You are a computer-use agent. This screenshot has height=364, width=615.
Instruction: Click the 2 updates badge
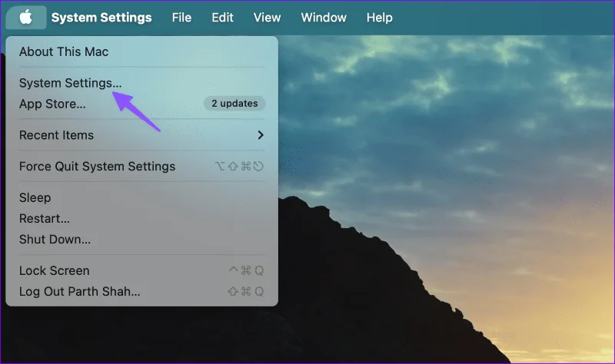[x=234, y=104]
